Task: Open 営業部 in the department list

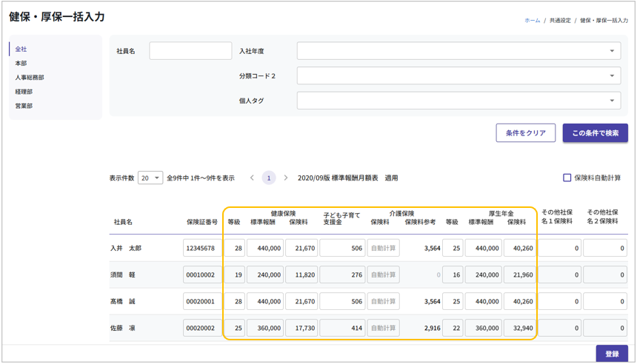Action: [24, 106]
